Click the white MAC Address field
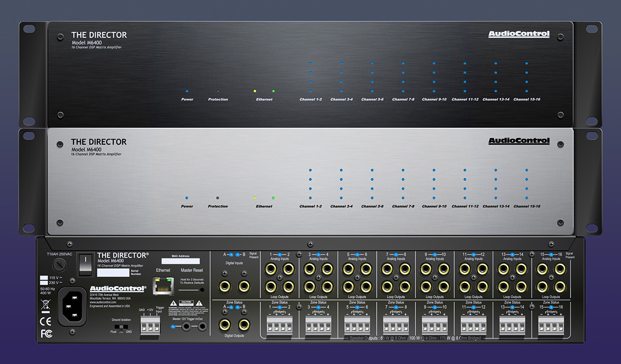 [180, 261]
